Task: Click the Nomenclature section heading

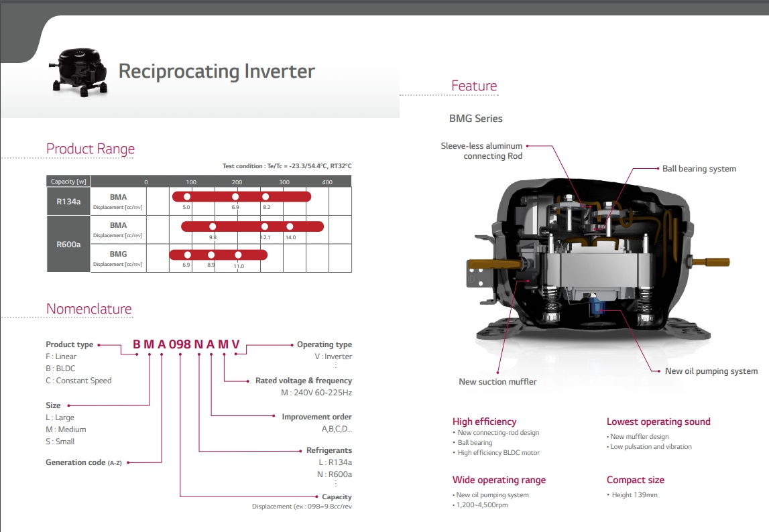Action: (89, 309)
